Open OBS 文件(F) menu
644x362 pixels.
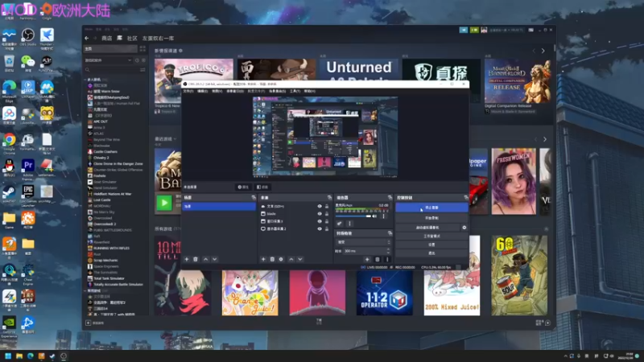pyautogui.click(x=188, y=91)
